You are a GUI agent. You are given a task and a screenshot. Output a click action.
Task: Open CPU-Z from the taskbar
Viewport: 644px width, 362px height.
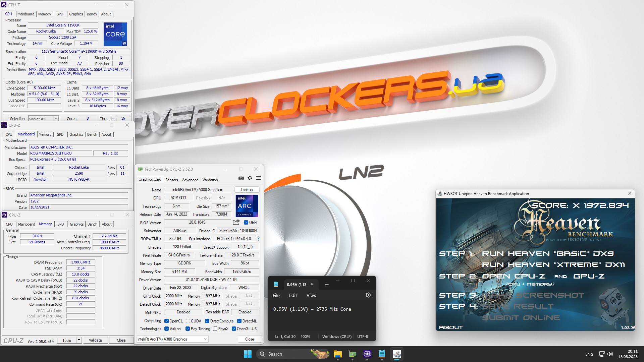pos(367,354)
